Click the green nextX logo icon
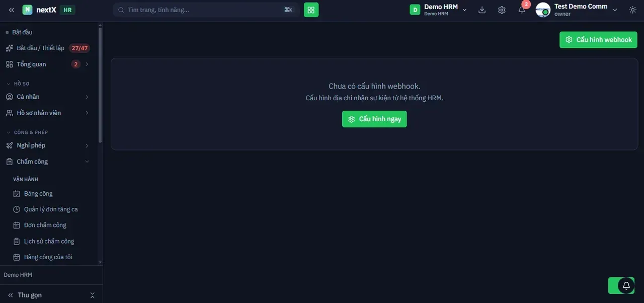Image resolution: width=644 pixels, height=303 pixels. click(x=27, y=10)
